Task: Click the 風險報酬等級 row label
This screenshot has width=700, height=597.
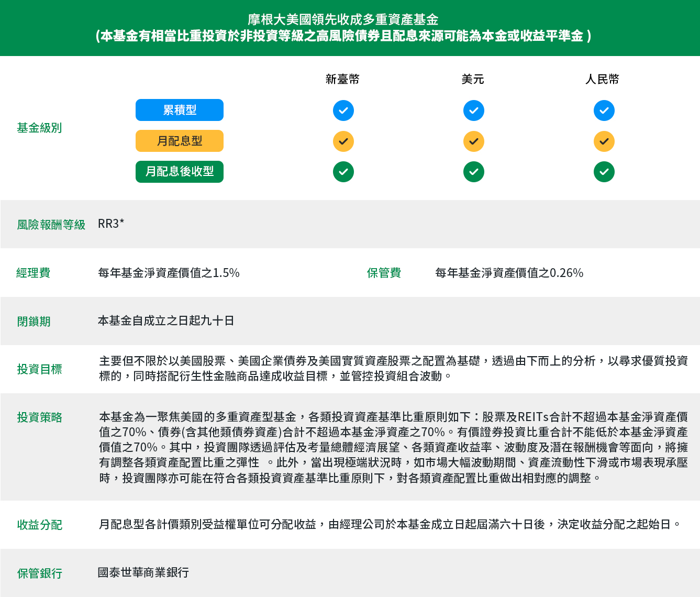Action: [x=51, y=225]
